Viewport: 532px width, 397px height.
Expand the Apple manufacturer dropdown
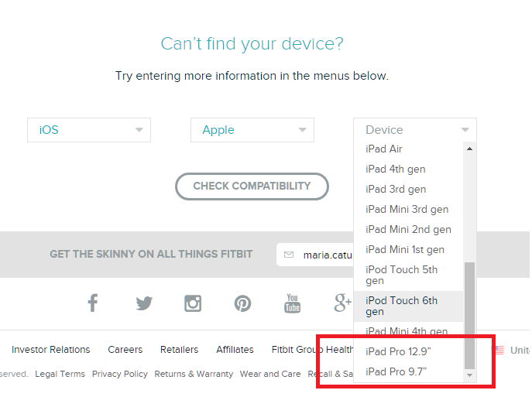tap(252, 130)
